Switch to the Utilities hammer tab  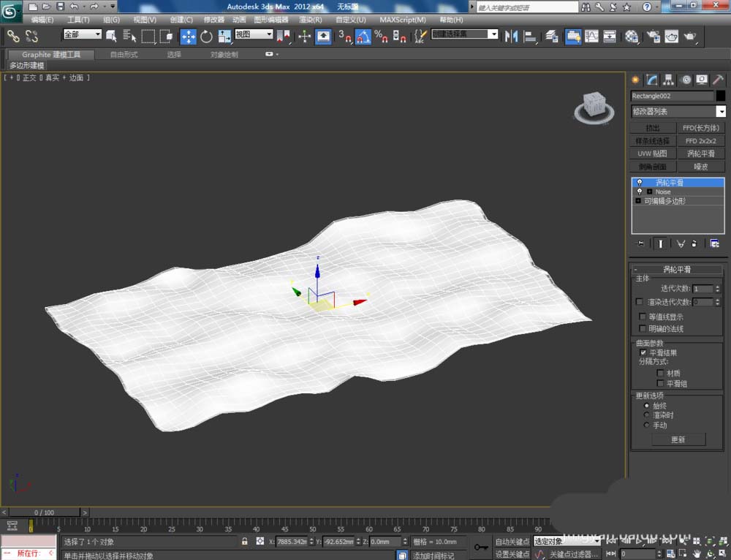(719, 80)
